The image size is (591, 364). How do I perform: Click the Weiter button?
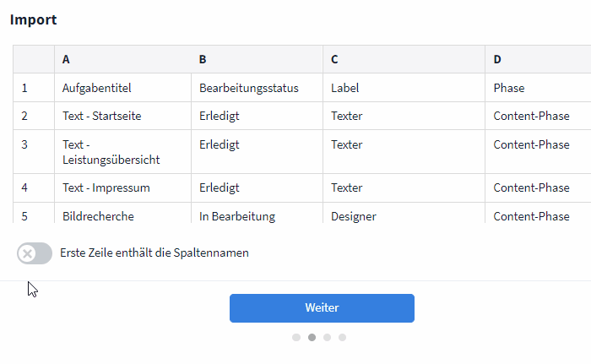[x=322, y=308]
